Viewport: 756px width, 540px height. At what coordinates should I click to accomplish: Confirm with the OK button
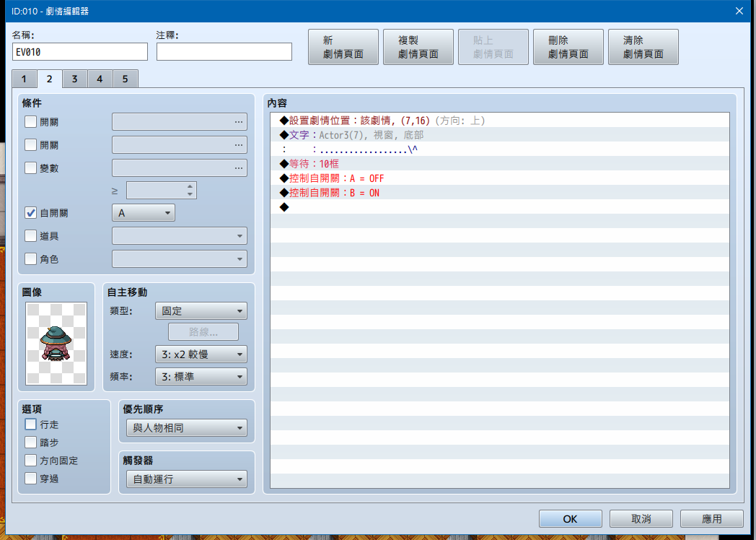point(571,519)
